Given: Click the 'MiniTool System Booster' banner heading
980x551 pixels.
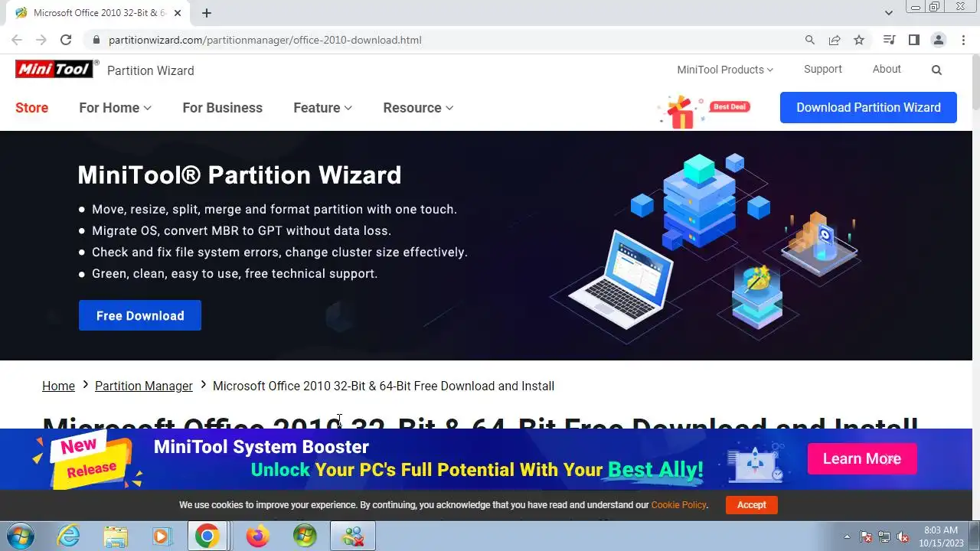Looking at the screenshot, I should [261, 447].
